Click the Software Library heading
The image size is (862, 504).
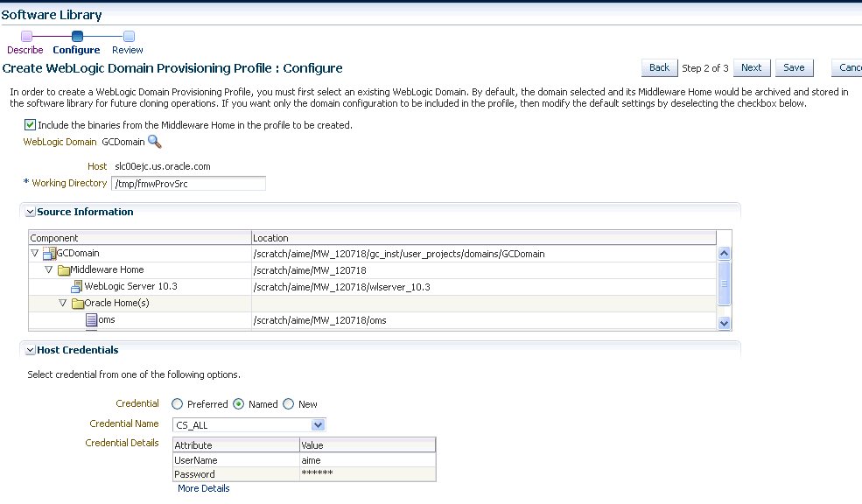52,15
